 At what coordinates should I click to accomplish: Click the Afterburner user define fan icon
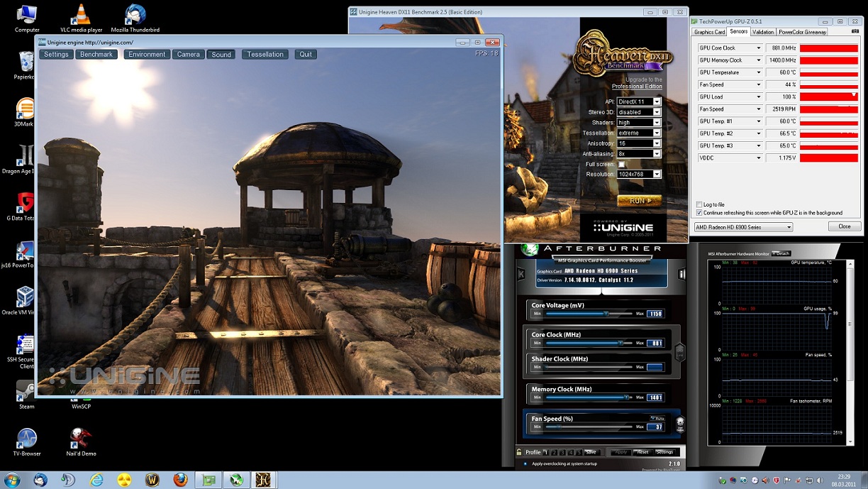(x=679, y=424)
